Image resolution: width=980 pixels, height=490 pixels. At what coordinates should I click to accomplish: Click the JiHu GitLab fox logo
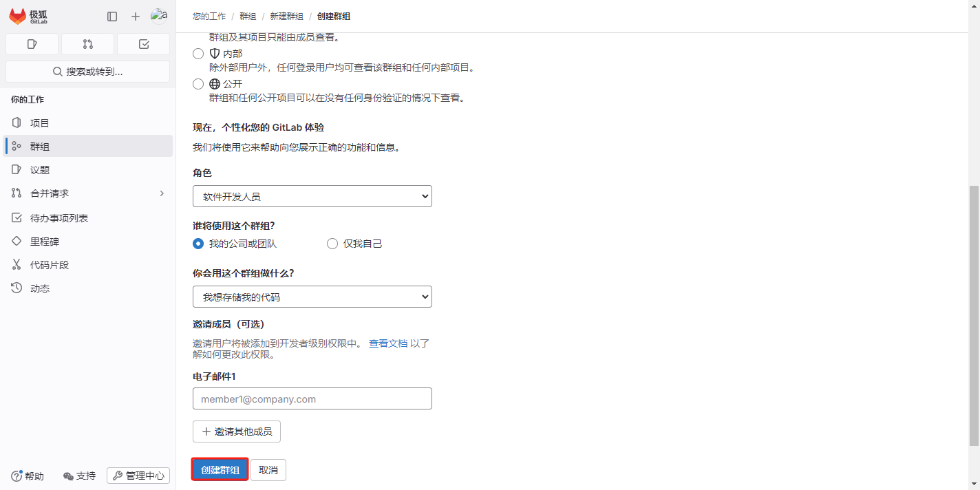click(x=18, y=16)
